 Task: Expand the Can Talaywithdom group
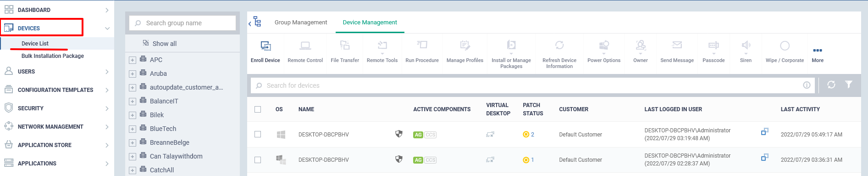coord(133,157)
